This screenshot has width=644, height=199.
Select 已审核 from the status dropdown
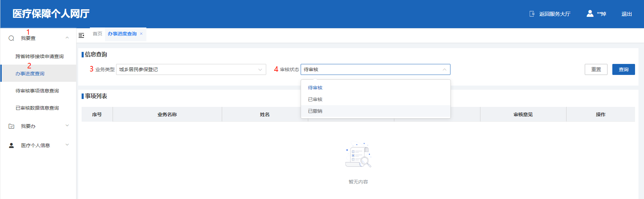coord(315,99)
